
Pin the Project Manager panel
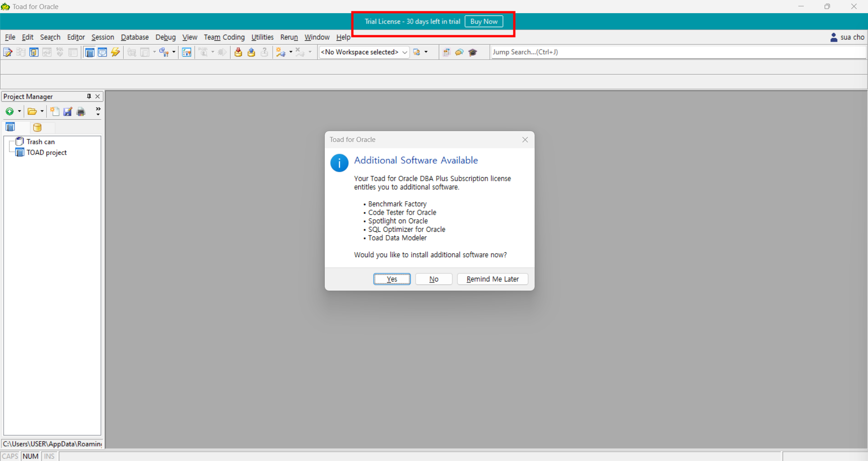pos(89,96)
